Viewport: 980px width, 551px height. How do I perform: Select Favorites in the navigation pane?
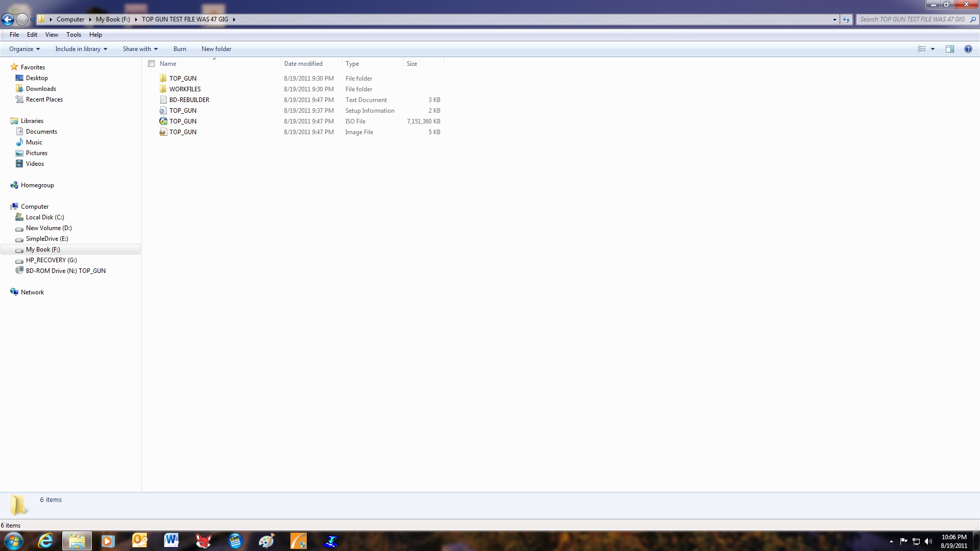point(33,67)
